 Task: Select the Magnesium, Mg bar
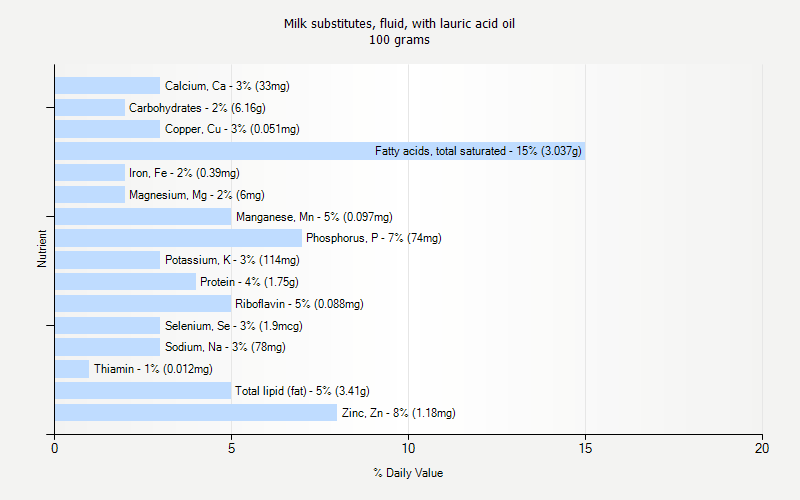tap(90, 195)
